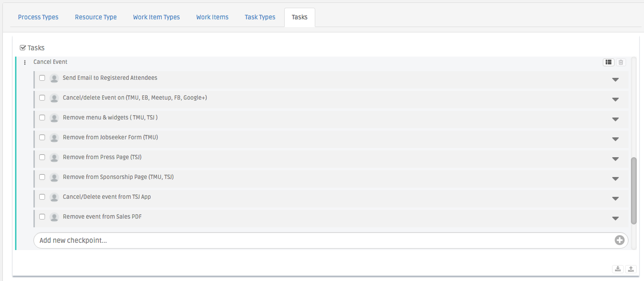Go to the Work Item Types tab
Screen dimensions: 644x281
(x=156, y=17)
